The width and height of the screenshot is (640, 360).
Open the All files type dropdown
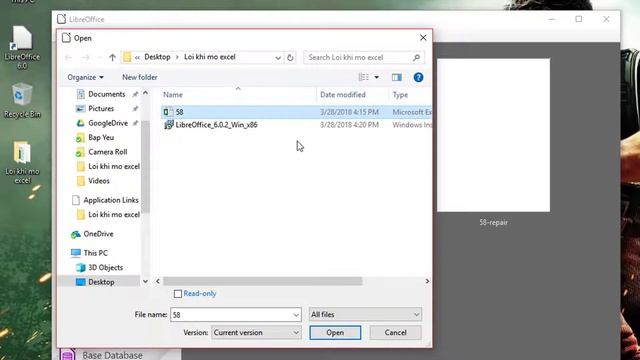[x=365, y=314]
